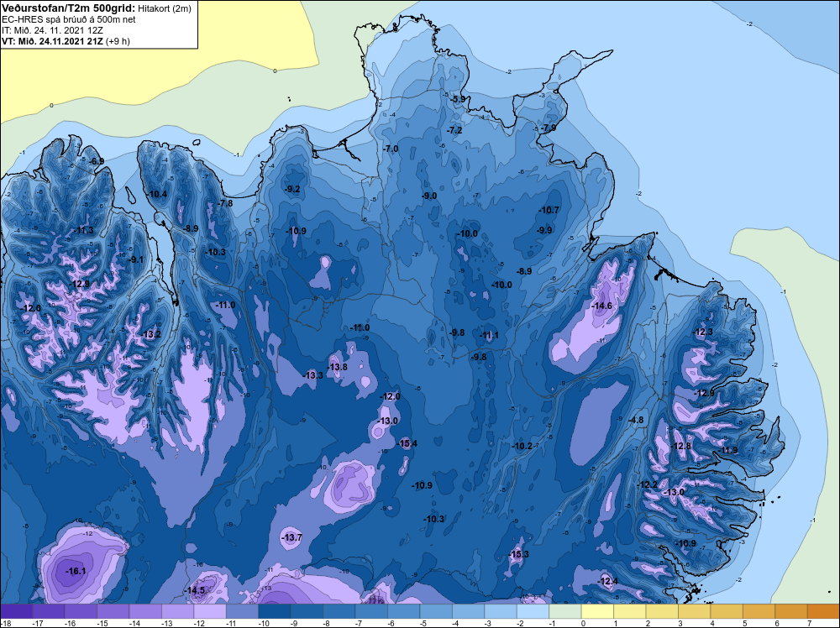Click the legend swatch between -13 and -12
The height and width of the screenshot is (628, 840).
[178, 611]
